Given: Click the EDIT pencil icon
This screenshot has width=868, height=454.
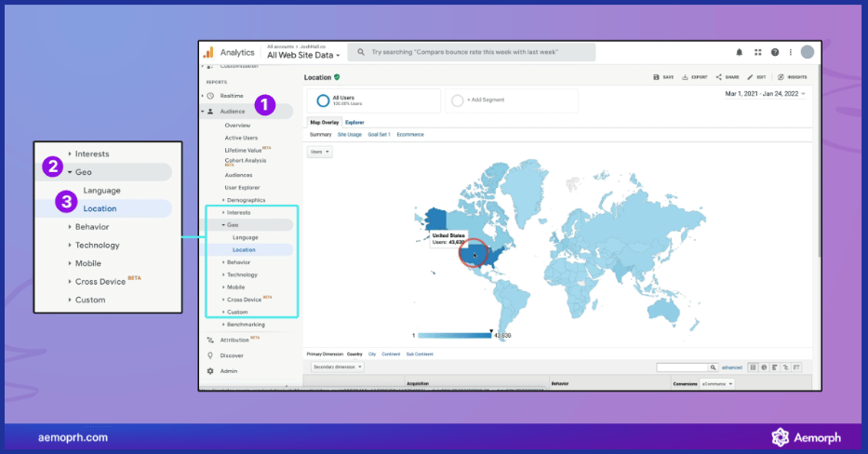Looking at the screenshot, I should click(x=750, y=77).
